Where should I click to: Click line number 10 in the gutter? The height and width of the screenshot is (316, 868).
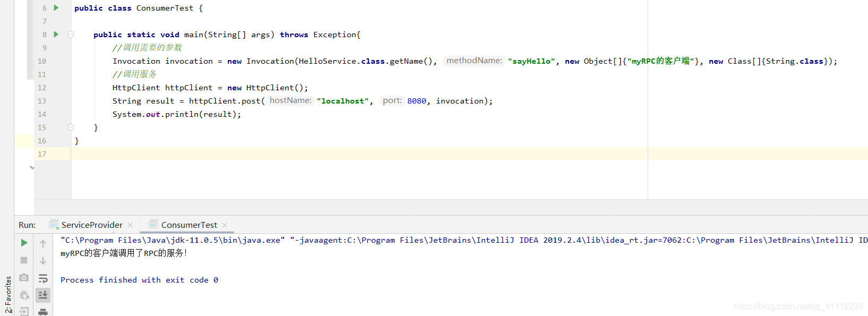(42, 61)
